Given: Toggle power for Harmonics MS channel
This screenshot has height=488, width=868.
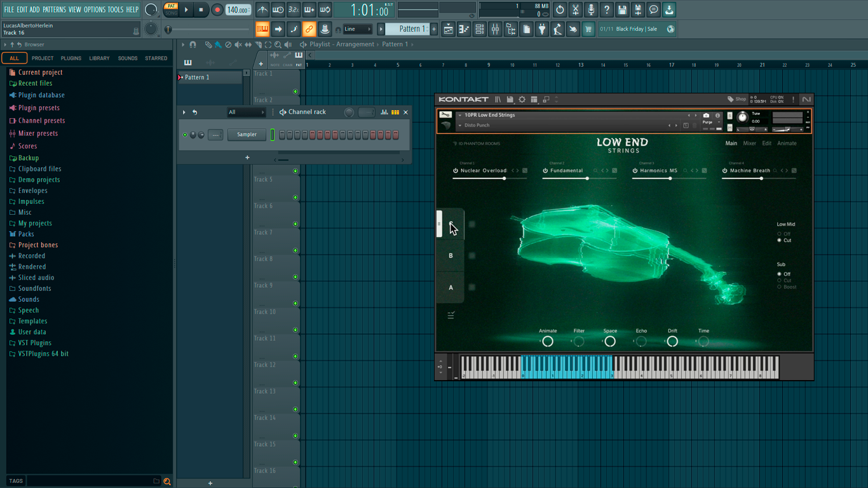Looking at the screenshot, I should coord(635,171).
